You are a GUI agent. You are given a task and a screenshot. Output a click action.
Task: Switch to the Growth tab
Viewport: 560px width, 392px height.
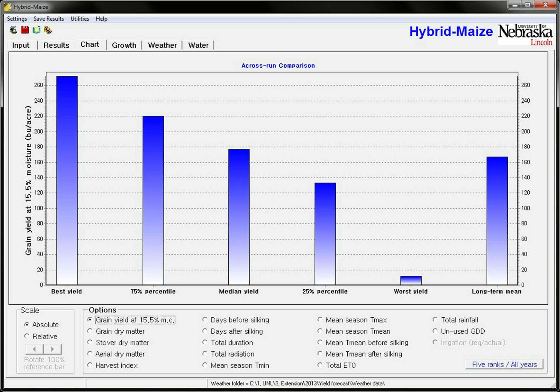coord(124,45)
